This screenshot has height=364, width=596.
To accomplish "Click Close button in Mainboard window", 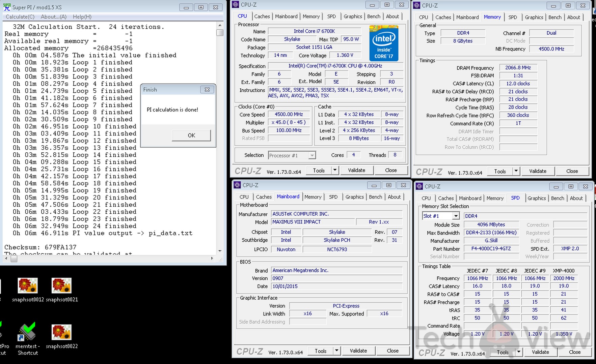I will [392, 351].
